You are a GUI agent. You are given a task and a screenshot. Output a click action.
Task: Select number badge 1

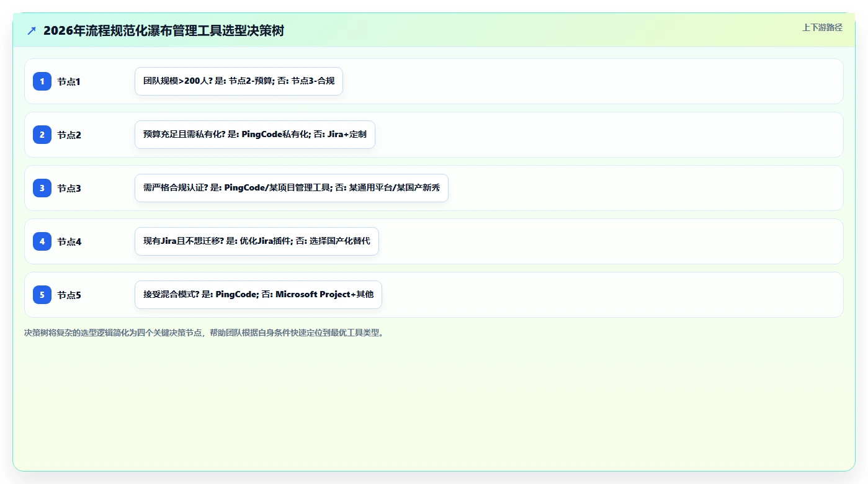[x=42, y=81]
